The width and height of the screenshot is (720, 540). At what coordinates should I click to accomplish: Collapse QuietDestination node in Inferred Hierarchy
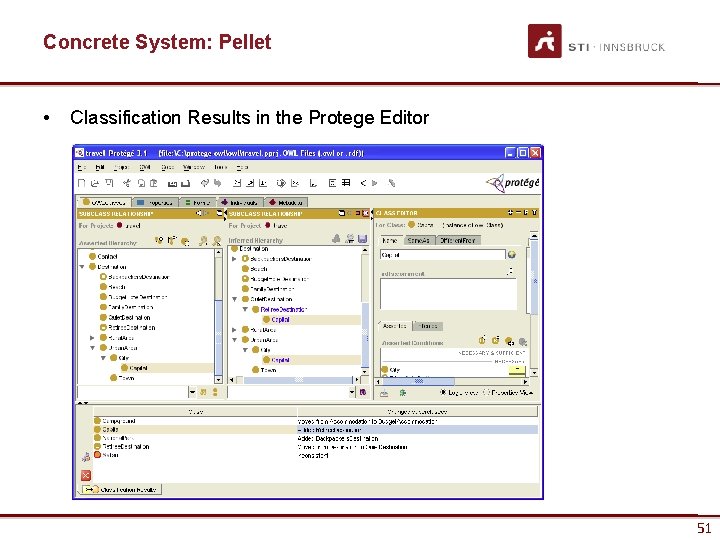(235, 299)
